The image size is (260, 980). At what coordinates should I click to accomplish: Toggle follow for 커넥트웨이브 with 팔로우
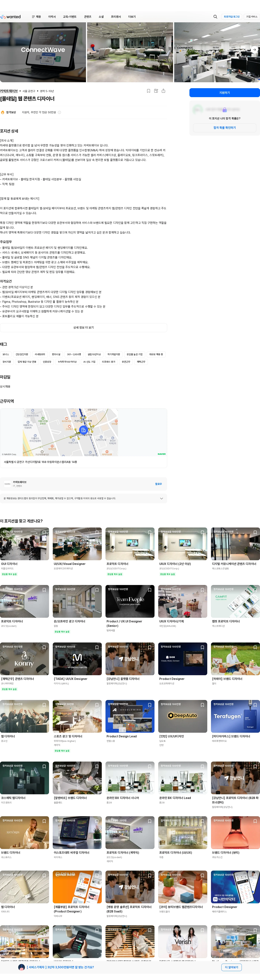(x=158, y=484)
